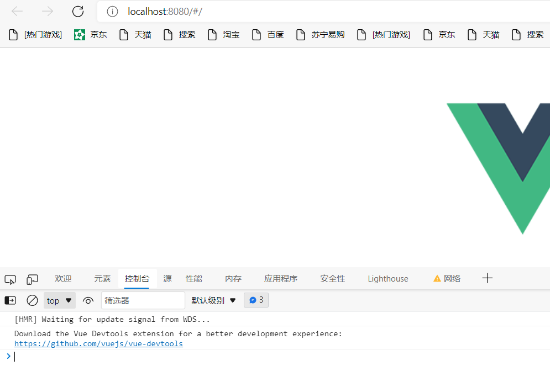Open top JavaScript context dropdown
Screen dimensions: 550x392
click(59, 300)
